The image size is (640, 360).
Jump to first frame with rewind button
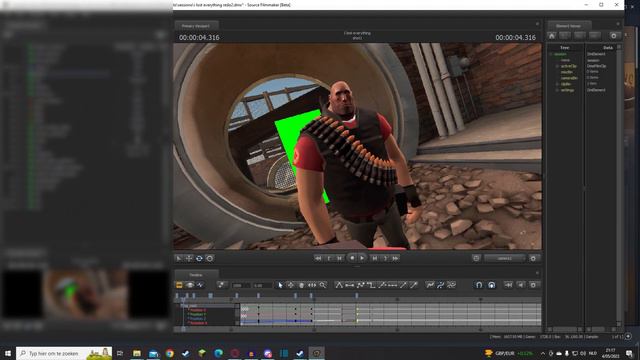318,258
